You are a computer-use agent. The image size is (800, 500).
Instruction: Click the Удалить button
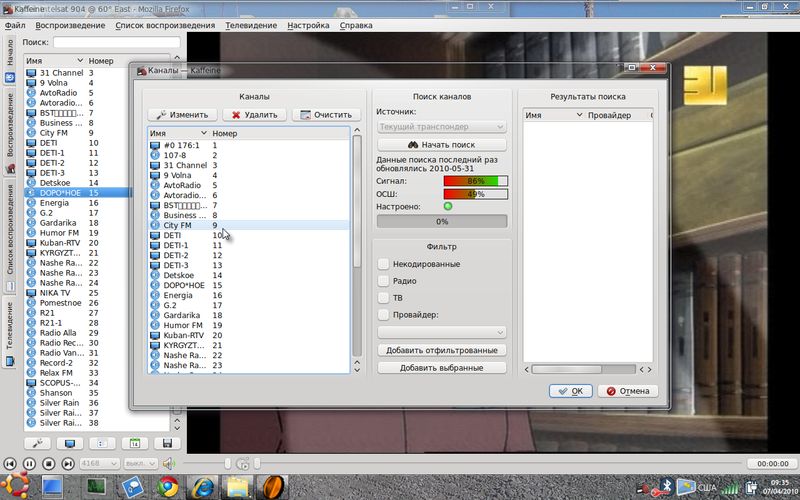254,115
